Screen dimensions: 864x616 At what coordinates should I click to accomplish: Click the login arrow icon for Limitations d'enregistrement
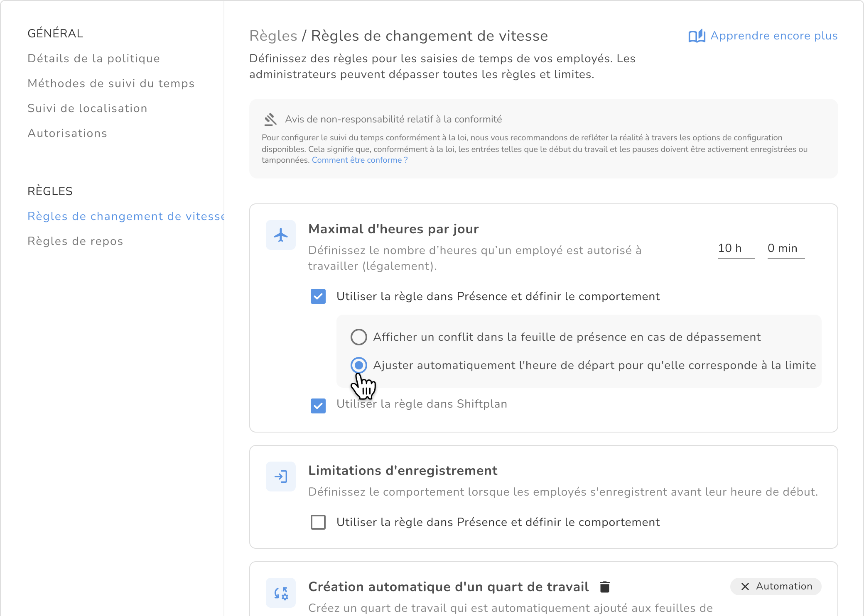tap(281, 477)
